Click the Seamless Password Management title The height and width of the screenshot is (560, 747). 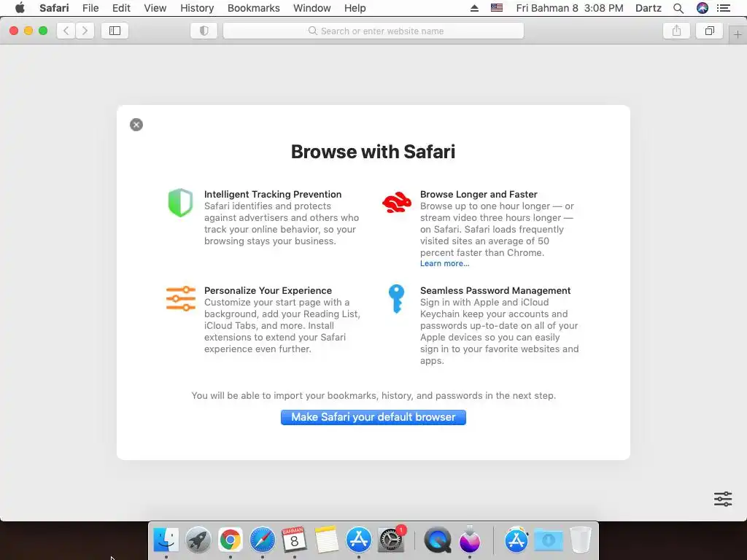(x=495, y=290)
